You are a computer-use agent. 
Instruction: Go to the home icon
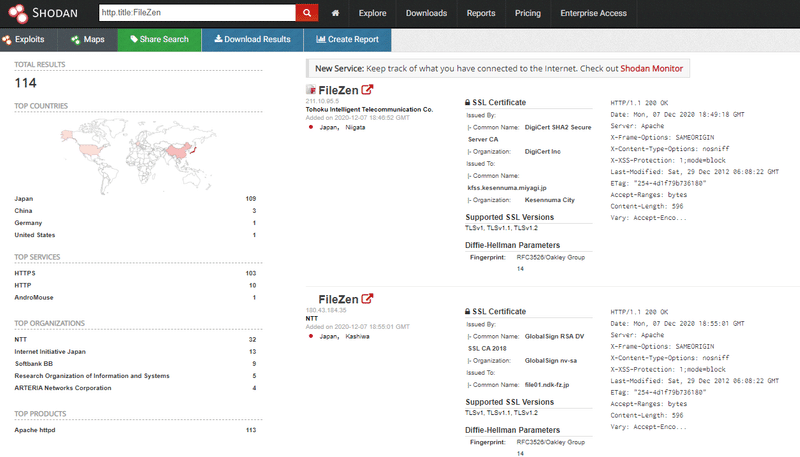(x=335, y=13)
